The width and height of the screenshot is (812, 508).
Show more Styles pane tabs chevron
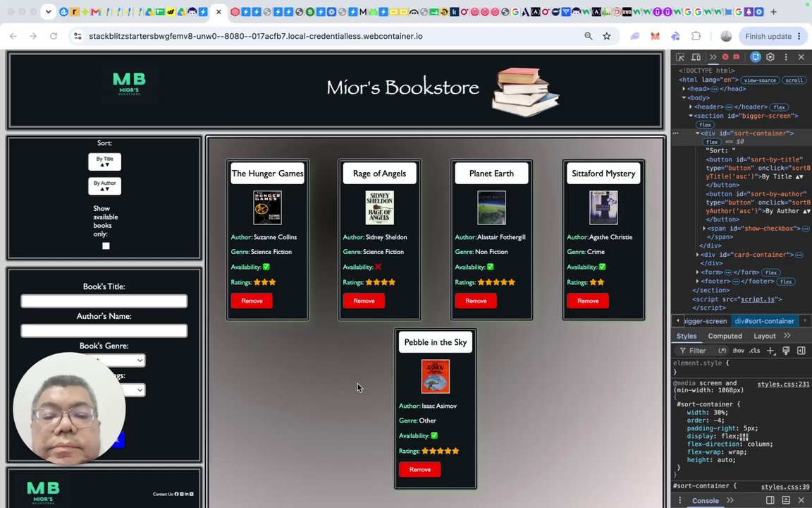pyautogui.click(x=787, y=336)
